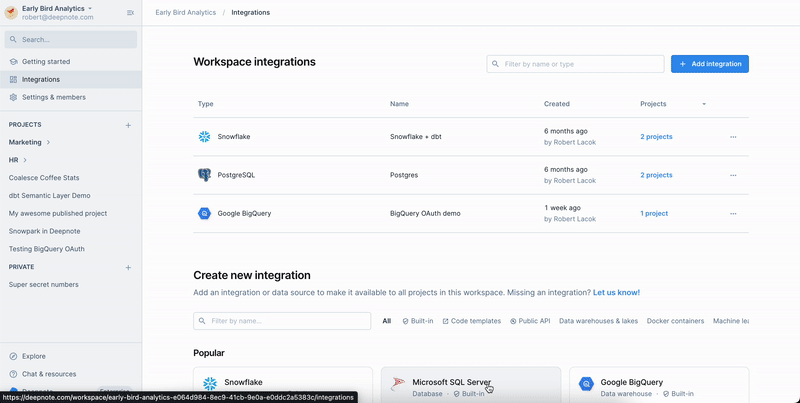The width and height of the screenshot is (800, 403).
Task: Open the workspace switcher dropdown arrow
Action: coord(90,9)
